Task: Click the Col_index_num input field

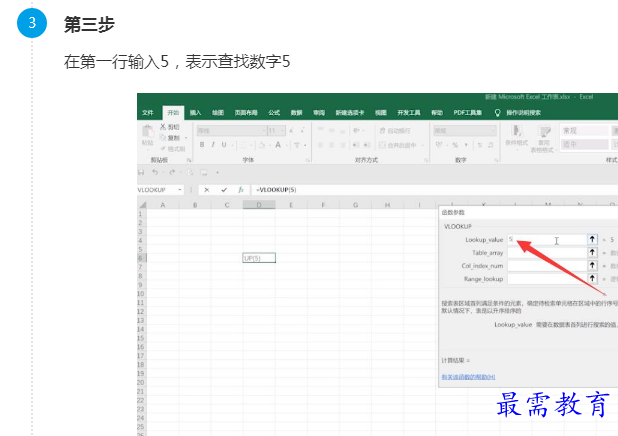Action: coord(547,266)
